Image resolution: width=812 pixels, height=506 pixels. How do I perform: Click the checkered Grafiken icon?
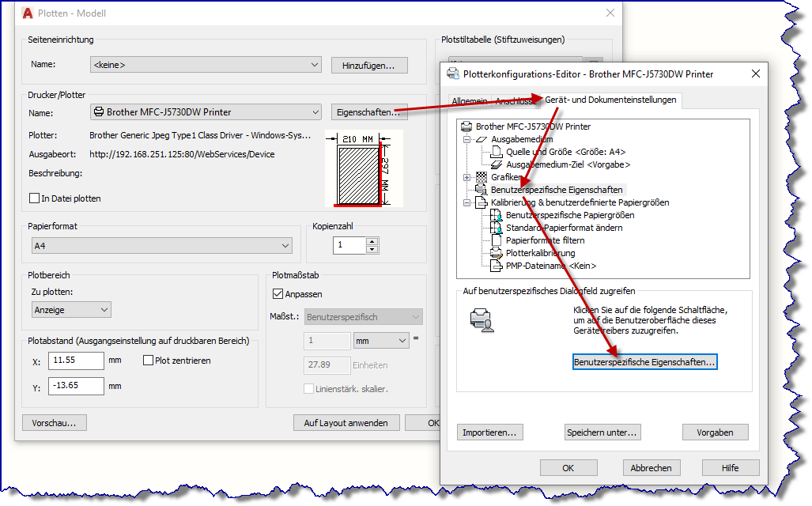482,177
